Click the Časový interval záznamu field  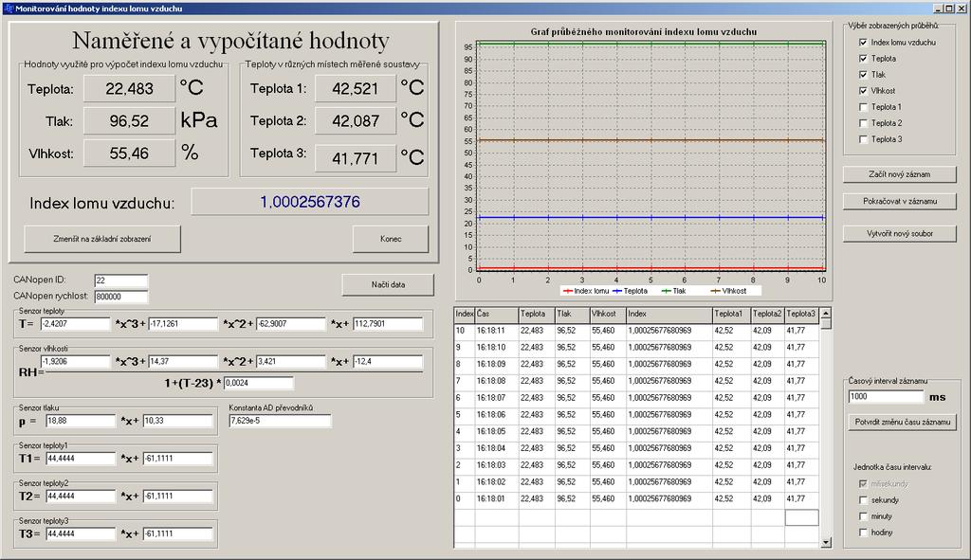(x=886, y=397)
